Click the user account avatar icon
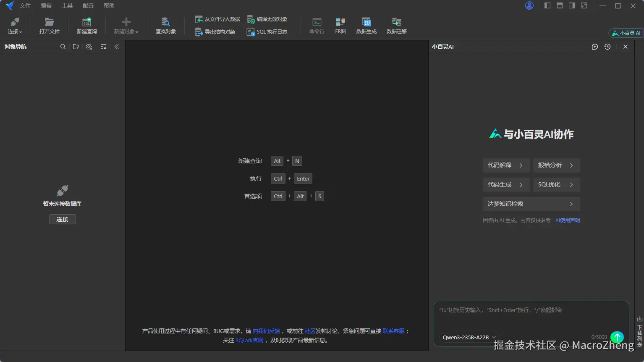 click(529, 5)
